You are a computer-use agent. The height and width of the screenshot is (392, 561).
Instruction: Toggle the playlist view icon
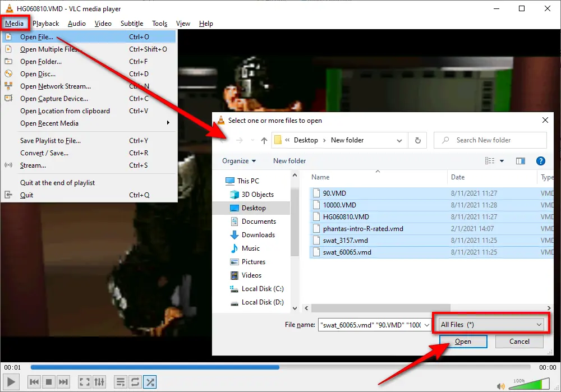121,382
